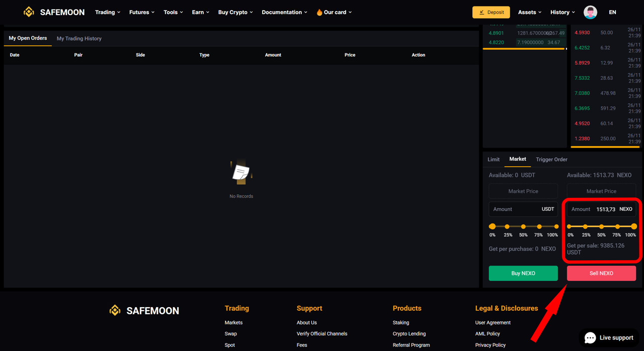
Task: Click trade price 6.4252
Action: point(582,48)
